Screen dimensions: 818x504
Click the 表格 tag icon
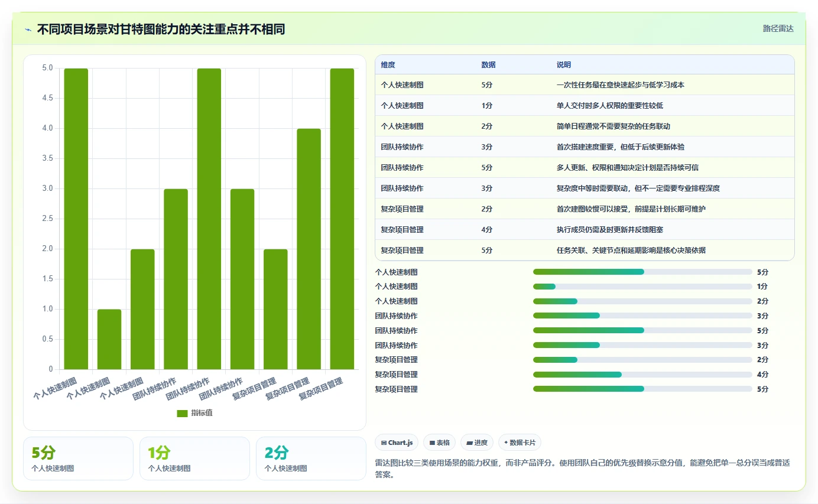pyautogui.click(x=432, y=443)
